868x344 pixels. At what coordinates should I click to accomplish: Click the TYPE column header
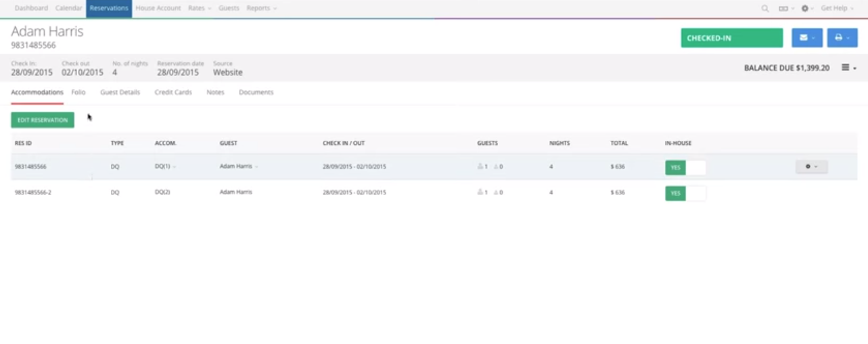click(x=117, y=144)
